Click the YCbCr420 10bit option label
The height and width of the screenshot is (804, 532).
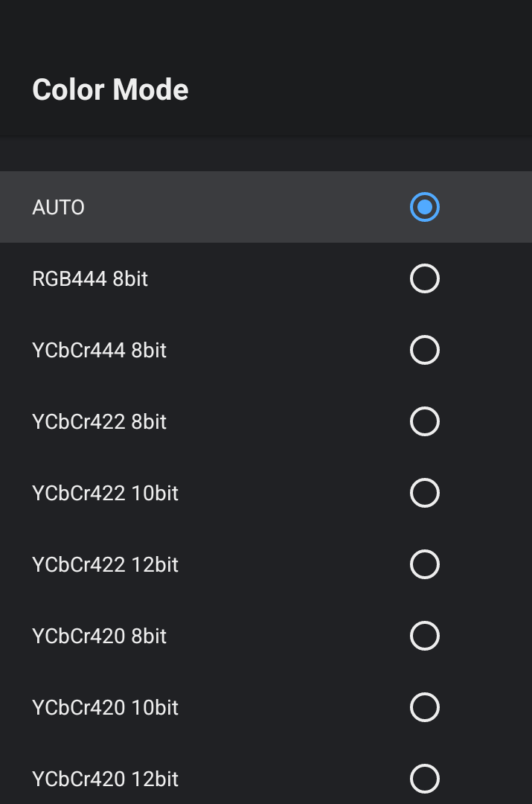pos(105,707)
